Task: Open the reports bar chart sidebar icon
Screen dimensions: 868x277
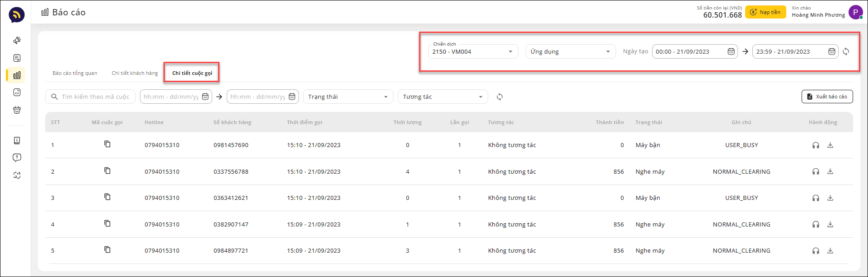Action: tap(17, 75)
